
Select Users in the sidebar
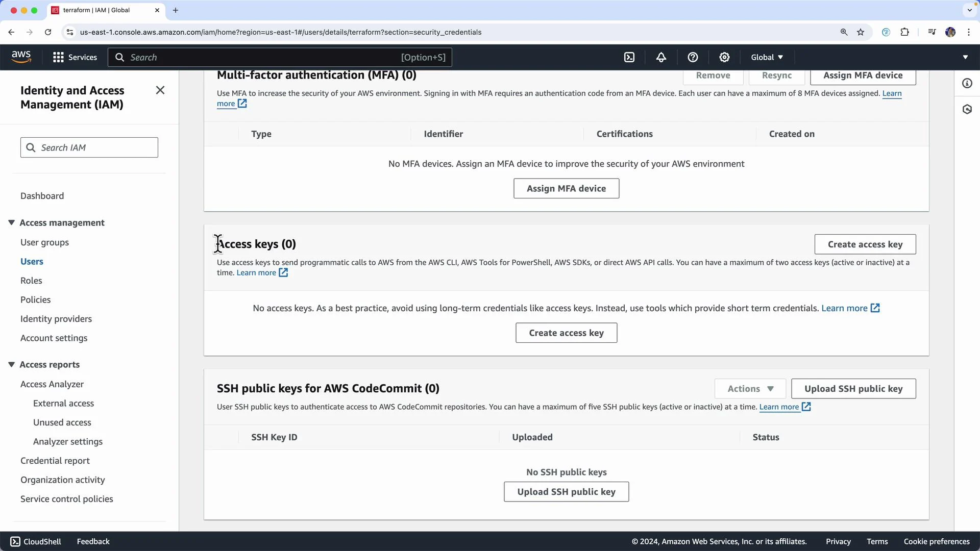[x=32, y=261]
